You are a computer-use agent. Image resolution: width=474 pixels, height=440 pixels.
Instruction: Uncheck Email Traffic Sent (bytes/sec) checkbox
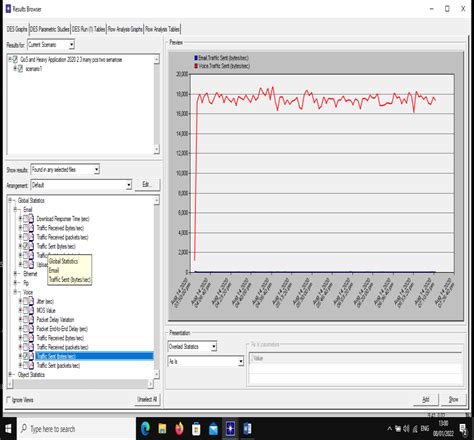[25, 246]
